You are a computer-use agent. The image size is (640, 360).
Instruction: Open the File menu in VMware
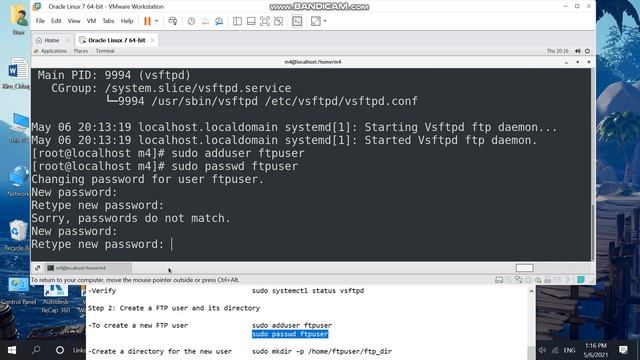(40, 21)
